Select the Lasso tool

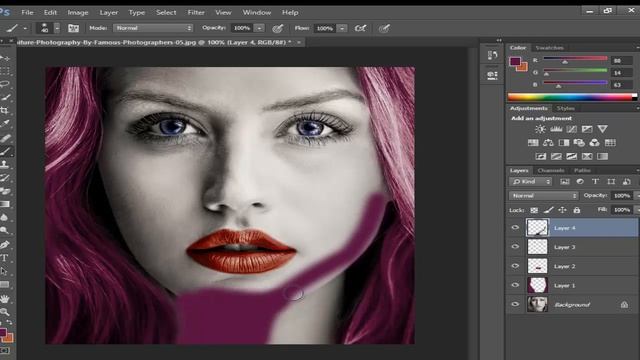5,84
